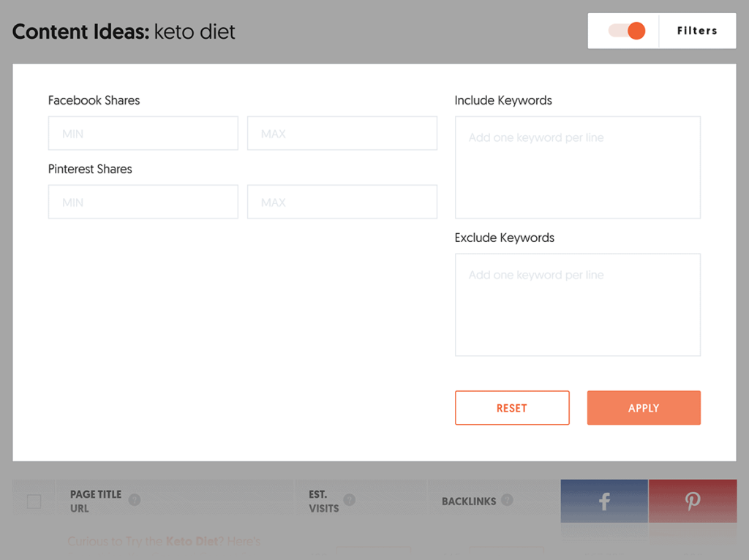Turn off the Filters toggle switch

627,31
